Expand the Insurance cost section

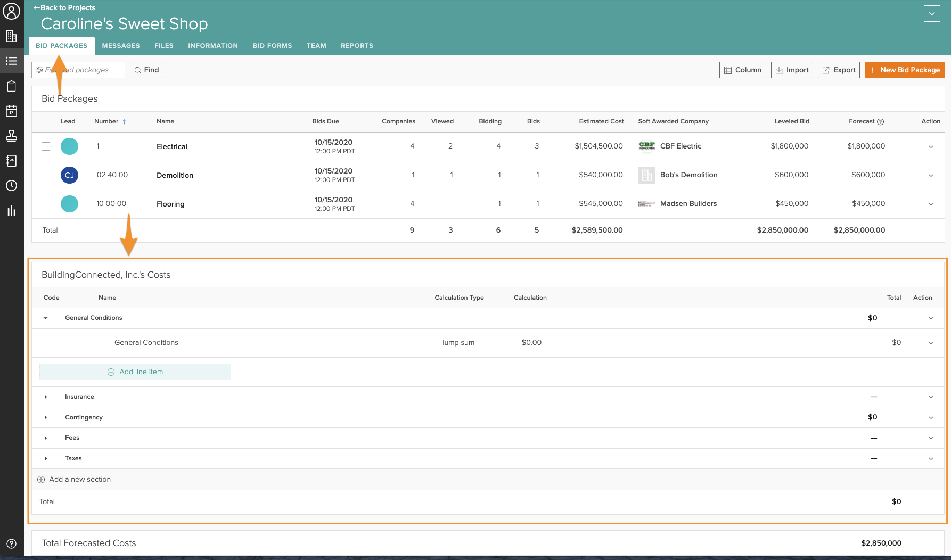pyautogui.click(x=46, y=397)
